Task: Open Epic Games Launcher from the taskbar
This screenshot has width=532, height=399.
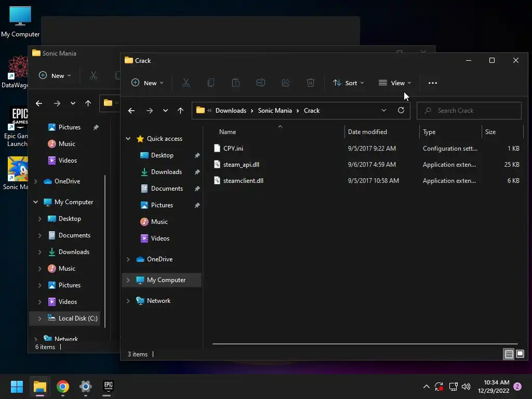Action: coord(108,387)
